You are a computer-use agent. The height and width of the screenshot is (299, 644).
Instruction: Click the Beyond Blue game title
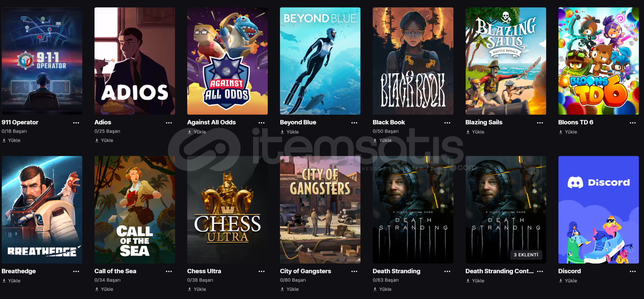298,122
